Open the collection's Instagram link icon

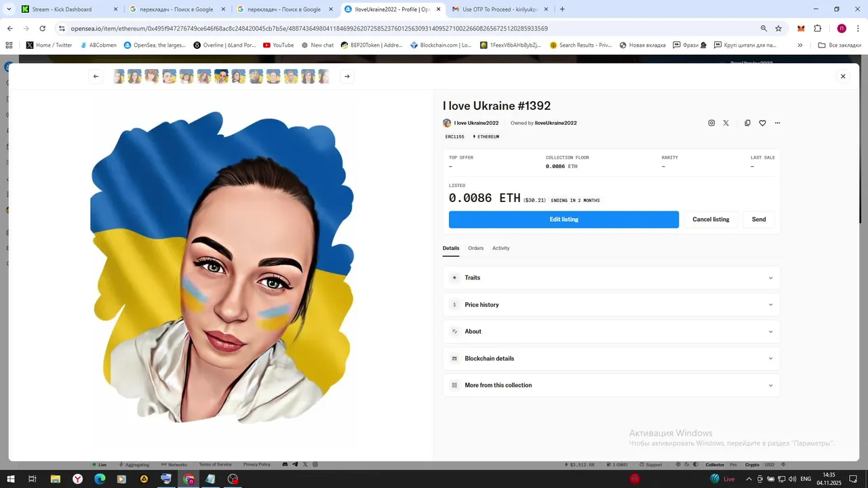711,123
